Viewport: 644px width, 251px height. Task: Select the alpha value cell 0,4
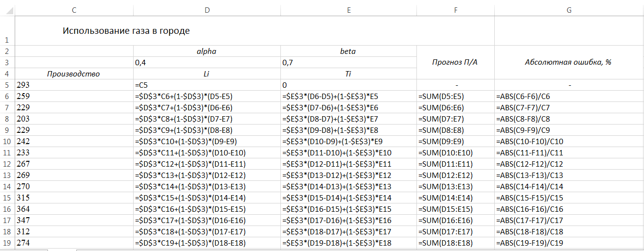pos(207,63)
